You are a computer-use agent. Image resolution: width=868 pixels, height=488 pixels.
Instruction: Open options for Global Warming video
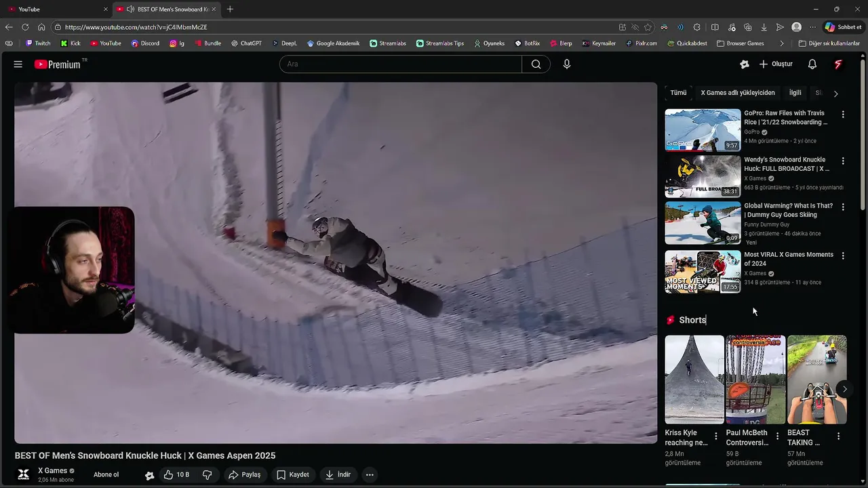click(x=843, y=207)
